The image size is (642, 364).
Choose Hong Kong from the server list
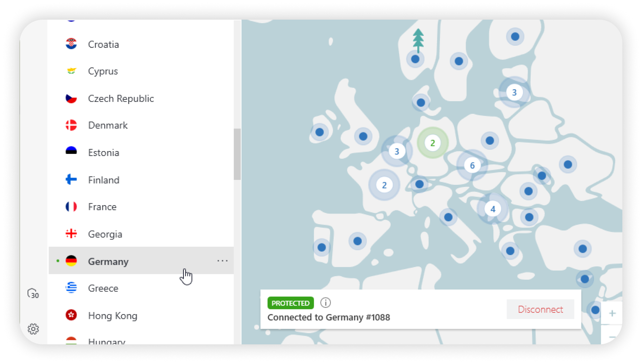[112, 315]
